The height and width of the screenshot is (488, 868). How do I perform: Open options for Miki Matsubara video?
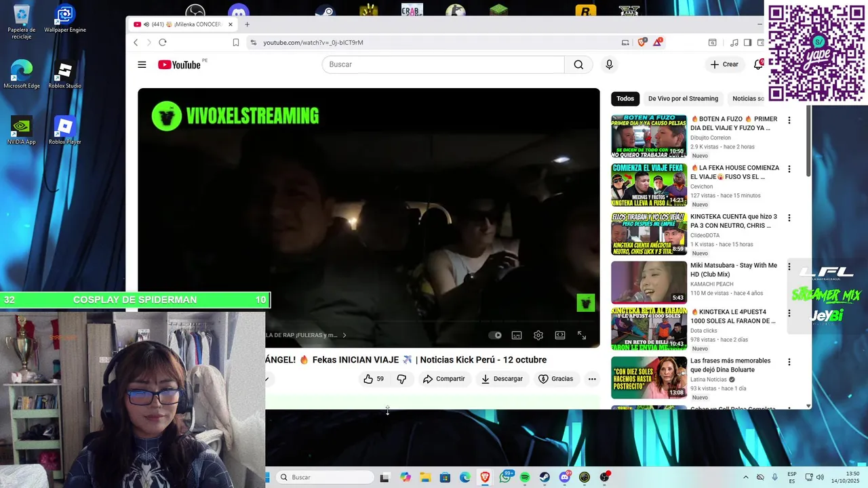tap(789, 266)
